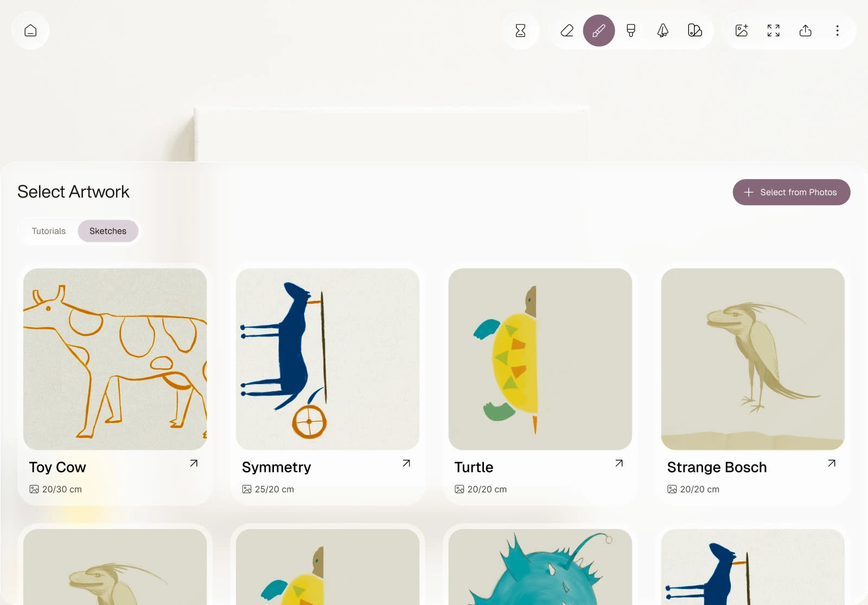Go to the home screen icon

pyautogui.click(x=30, y=30)
